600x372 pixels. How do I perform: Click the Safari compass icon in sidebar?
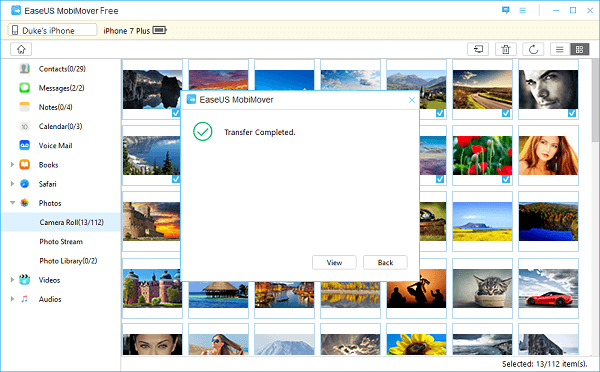tap(24, 184)
